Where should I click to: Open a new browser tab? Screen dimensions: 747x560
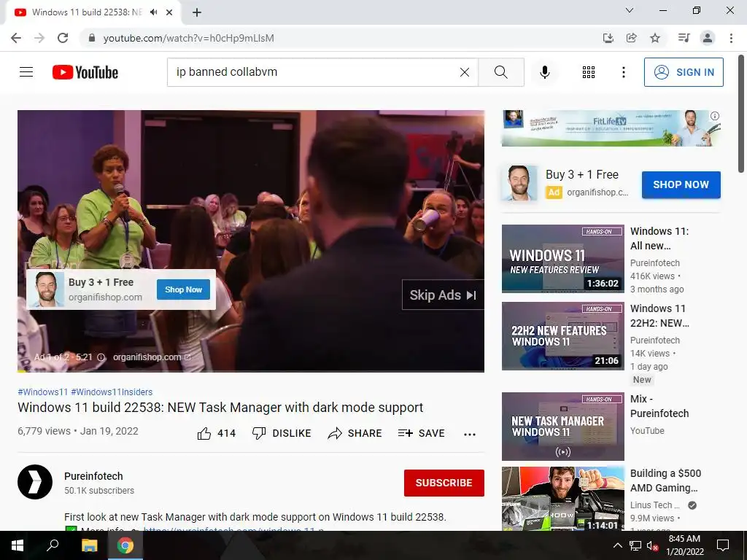pyautogui.click(x=197, y=12)
